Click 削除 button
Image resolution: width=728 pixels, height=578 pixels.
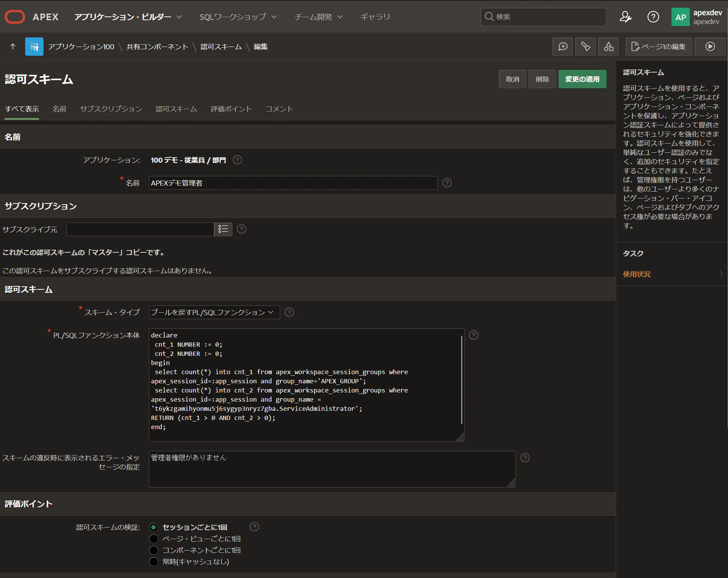point(542,79)
